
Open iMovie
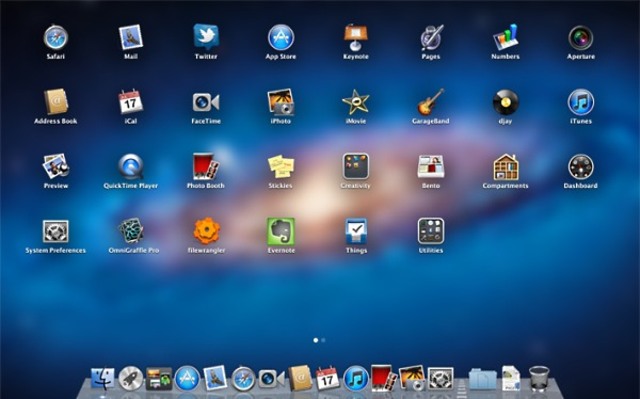point(356,102)
